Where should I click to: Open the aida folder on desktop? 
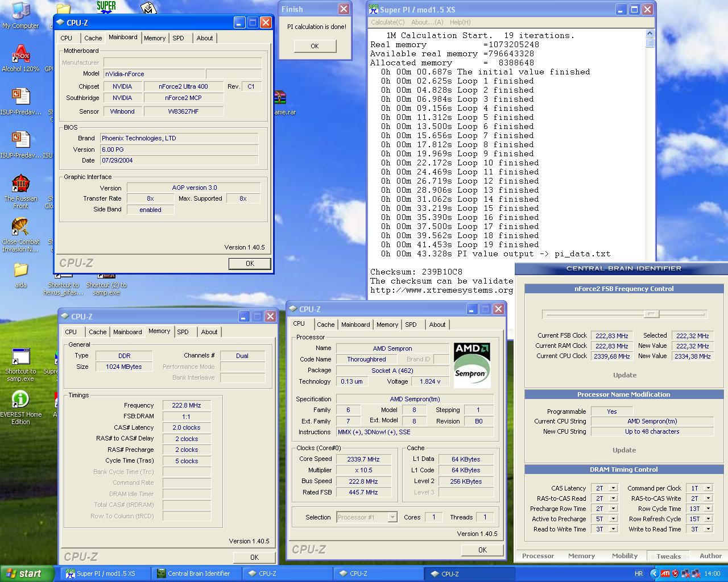20,275
